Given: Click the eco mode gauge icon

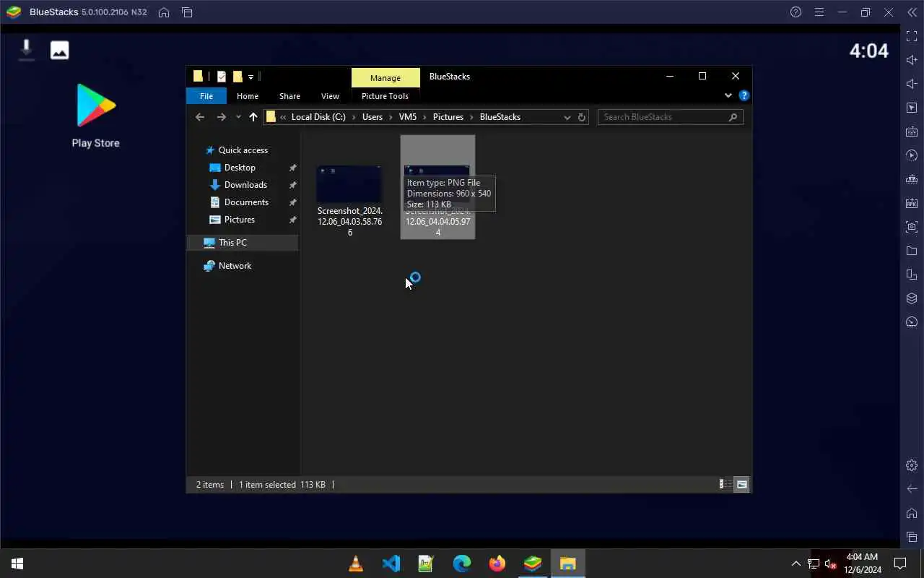Looking at the screenshot, I should 912,322.
